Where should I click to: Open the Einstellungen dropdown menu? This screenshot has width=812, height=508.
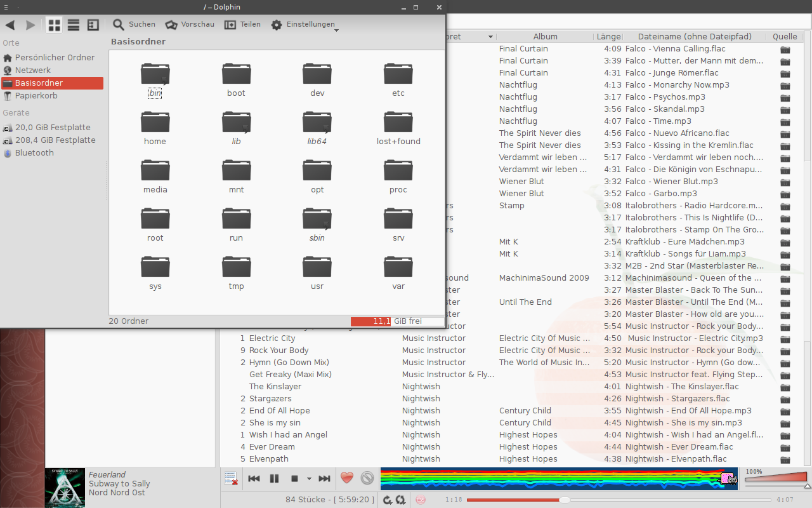[x=304, y=25]
